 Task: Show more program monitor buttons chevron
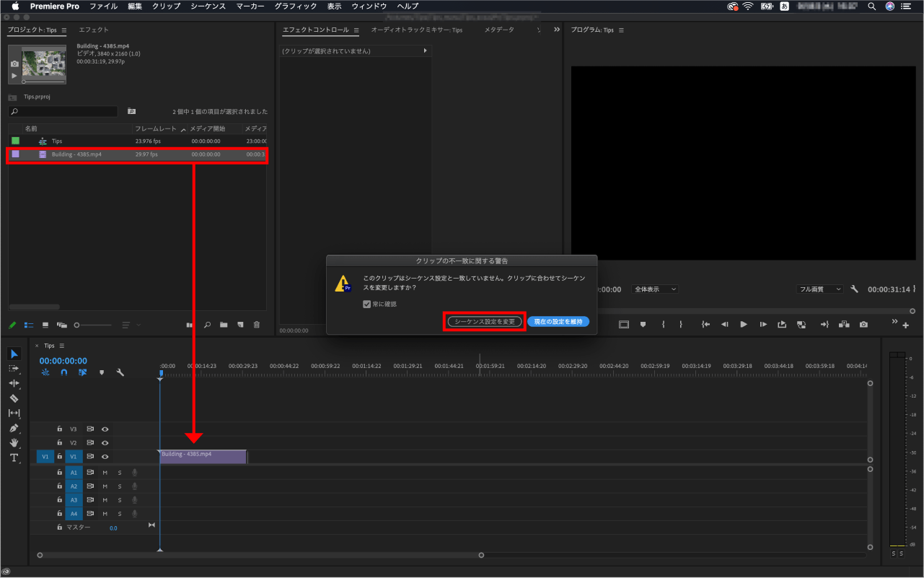[x=895, y=322]
